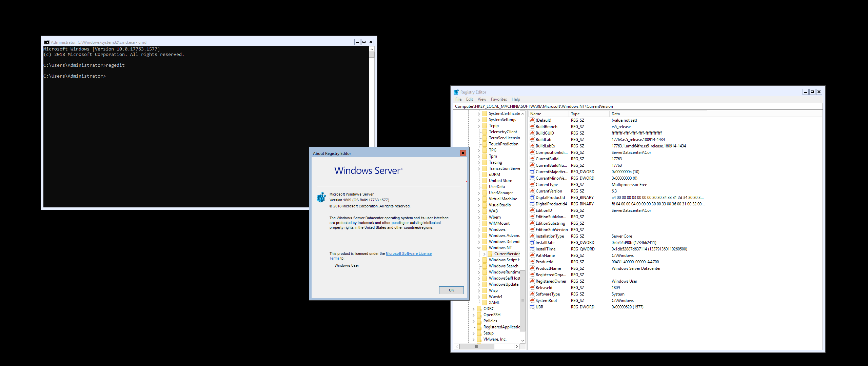Screen dimensions: 868x366
Task: Click the DigitalProductId binary value icon
Action: 532,198
